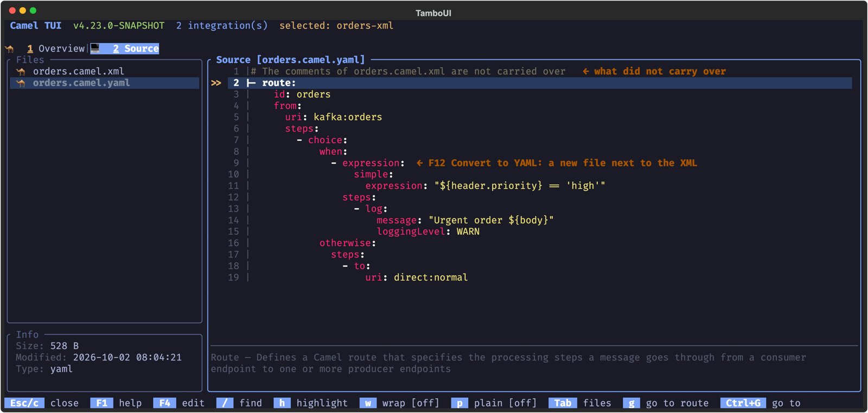Click 'simple:' on line 10

coord(374,174)
